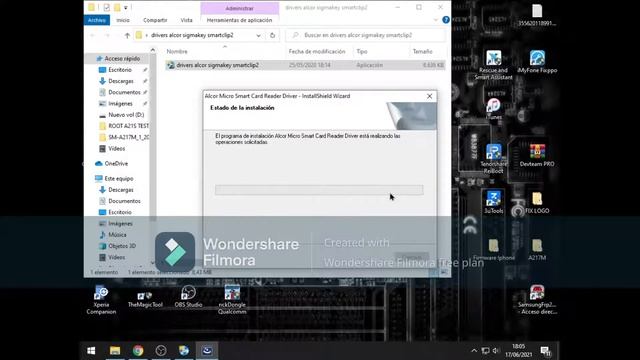Open SamsungFrp2 shortcut on desktop
This screenshot has height=360, width=640.
(537, 300)
